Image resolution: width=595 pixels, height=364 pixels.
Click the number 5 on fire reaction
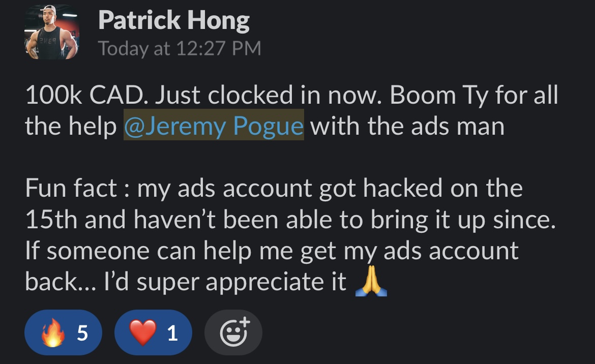(x=82, y=333)
